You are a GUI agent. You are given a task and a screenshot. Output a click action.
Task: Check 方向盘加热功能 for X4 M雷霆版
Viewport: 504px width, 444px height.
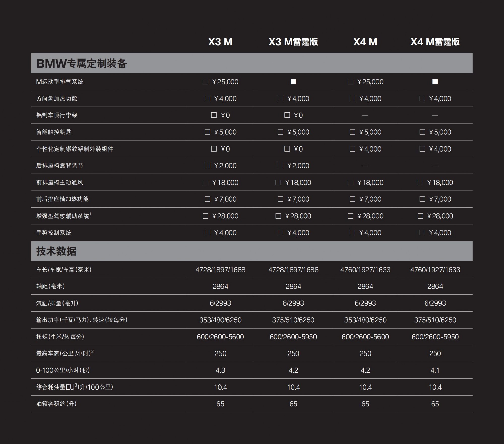422,99
